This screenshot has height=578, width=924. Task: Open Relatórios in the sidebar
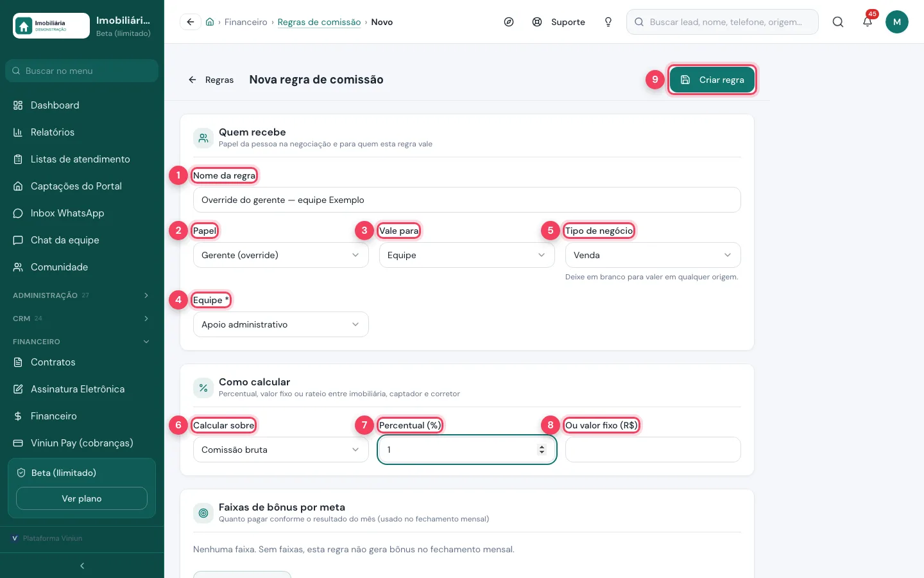click(81, 132)
